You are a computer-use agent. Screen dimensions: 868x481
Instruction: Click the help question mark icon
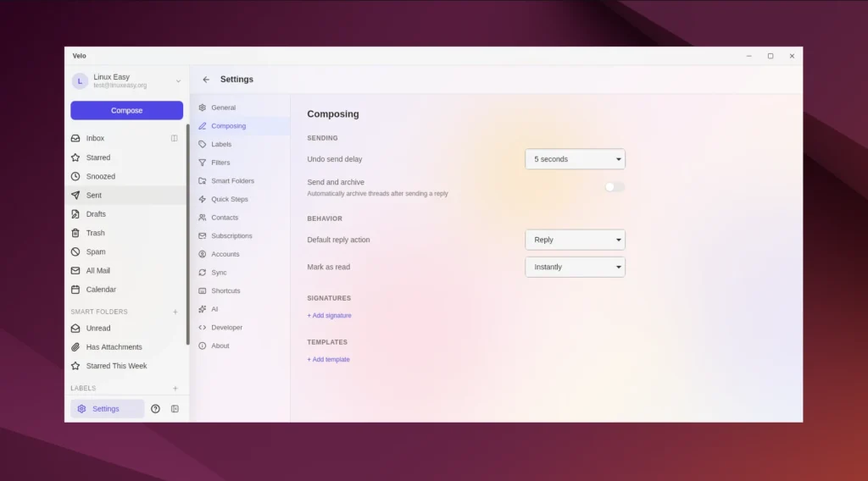155,409
